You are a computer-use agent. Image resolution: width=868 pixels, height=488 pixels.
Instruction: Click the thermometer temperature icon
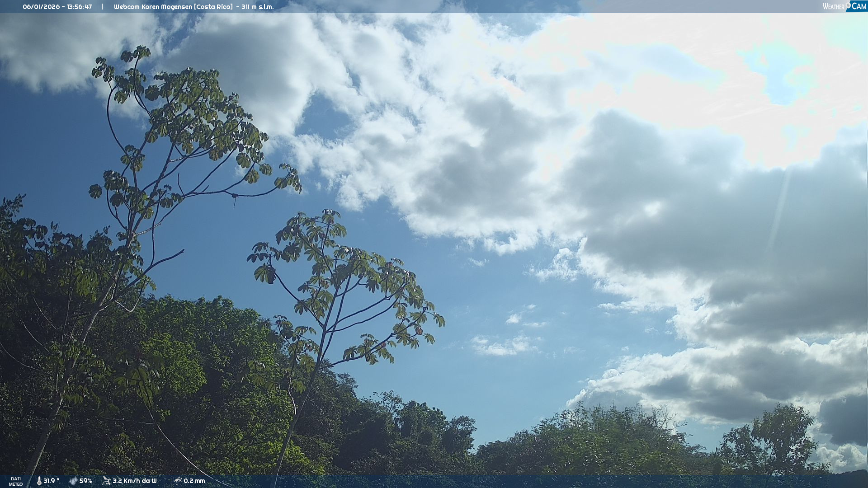click(39, 481)
